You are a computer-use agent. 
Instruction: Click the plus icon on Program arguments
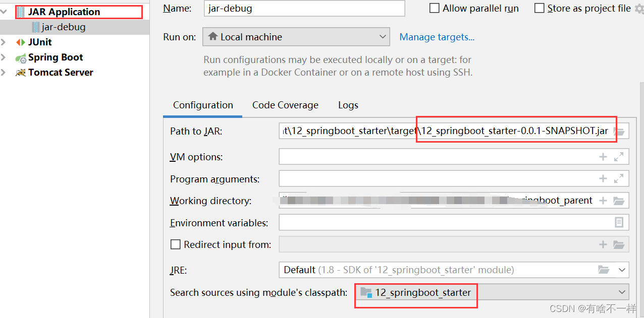(603, 178)
